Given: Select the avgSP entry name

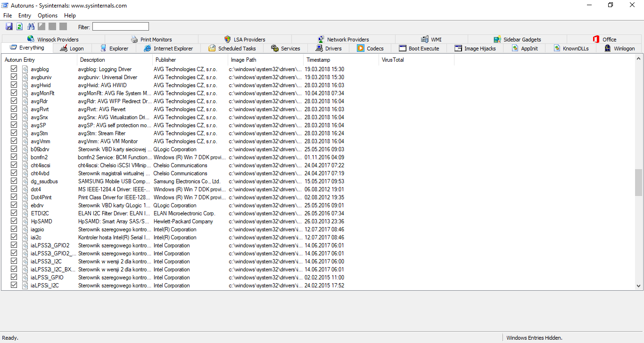Looking at the screenshot, I should (x=38, y=125).
